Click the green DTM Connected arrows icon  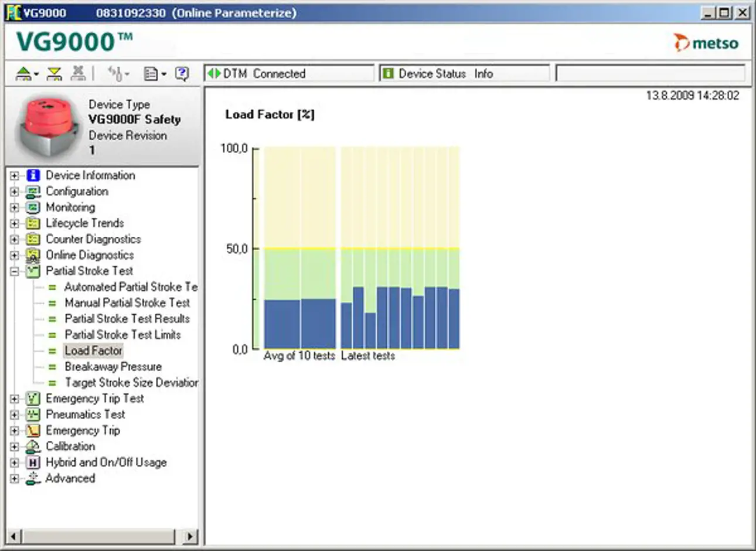213,73
